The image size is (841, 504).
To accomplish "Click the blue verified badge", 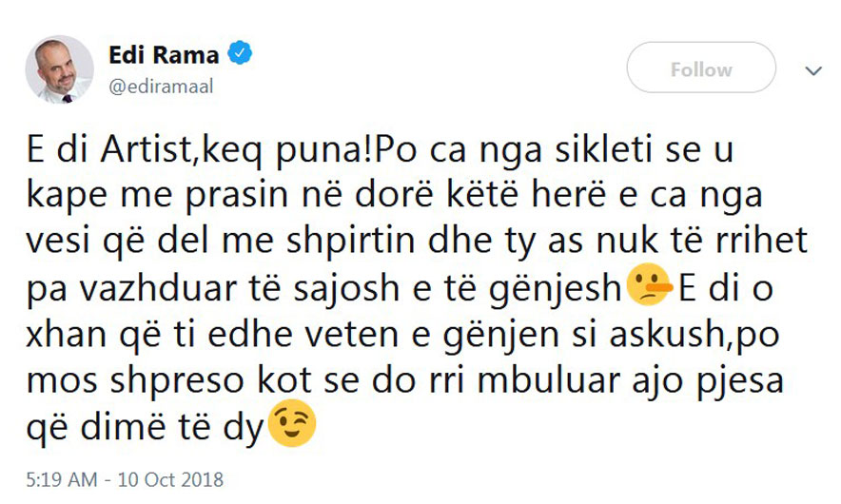I will click(241, 54).
